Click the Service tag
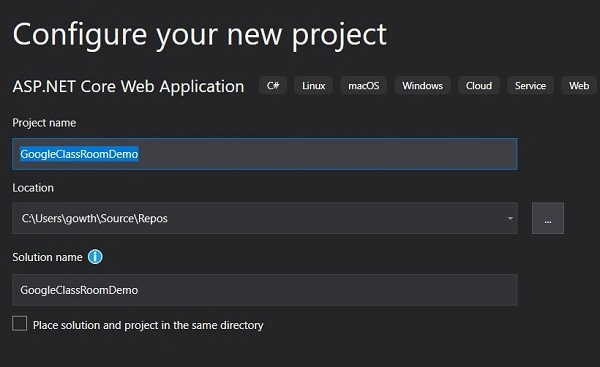 (x=530, y=85)
